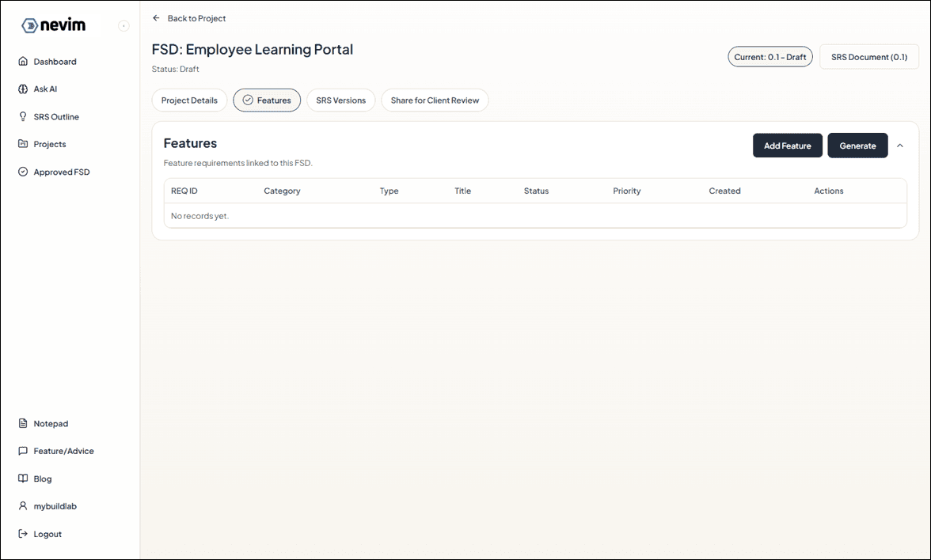The width and height of the screenshot is (931, 560).
Task: Open the Share for Client Review tab
Action: point(435,100)
